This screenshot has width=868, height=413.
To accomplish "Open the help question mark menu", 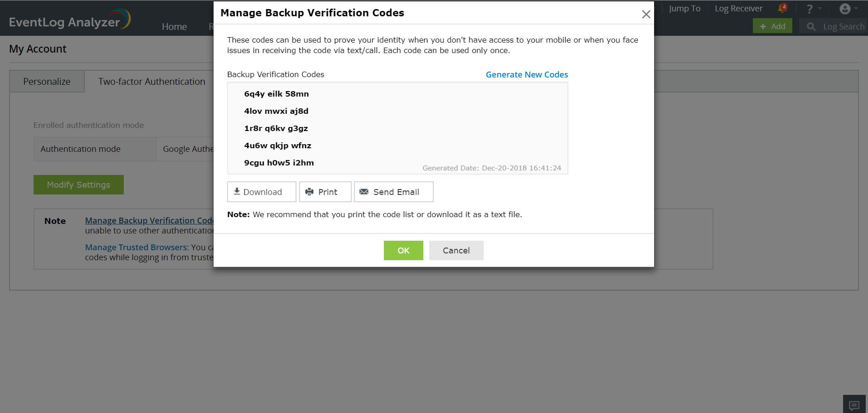I will [x=810, y=9].
